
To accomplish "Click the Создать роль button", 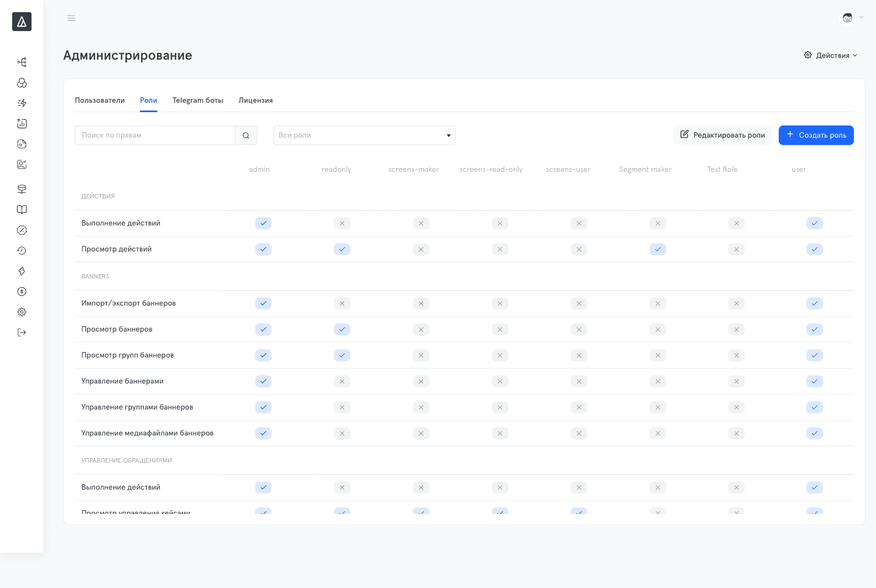I will click(x=816, y=135).
